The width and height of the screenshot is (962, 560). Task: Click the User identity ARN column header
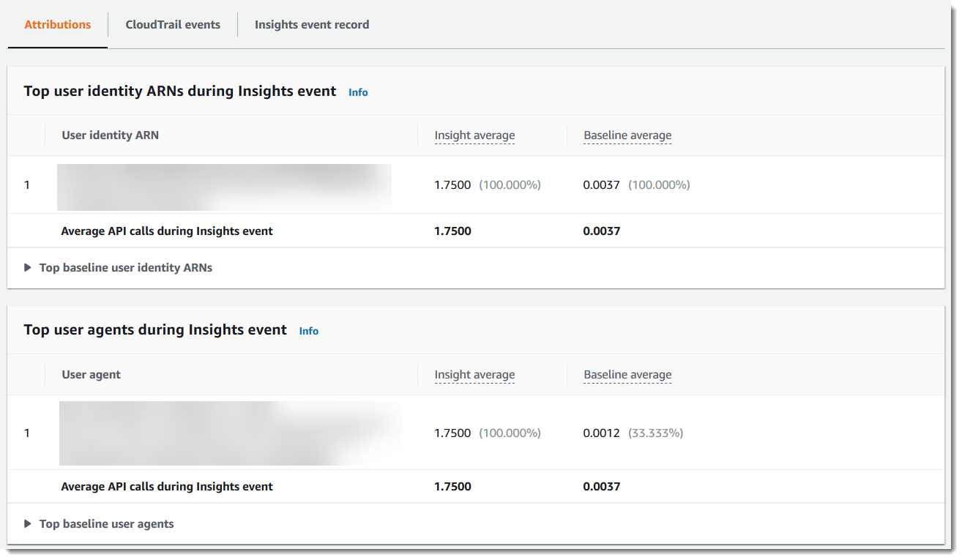click(110, 135)
